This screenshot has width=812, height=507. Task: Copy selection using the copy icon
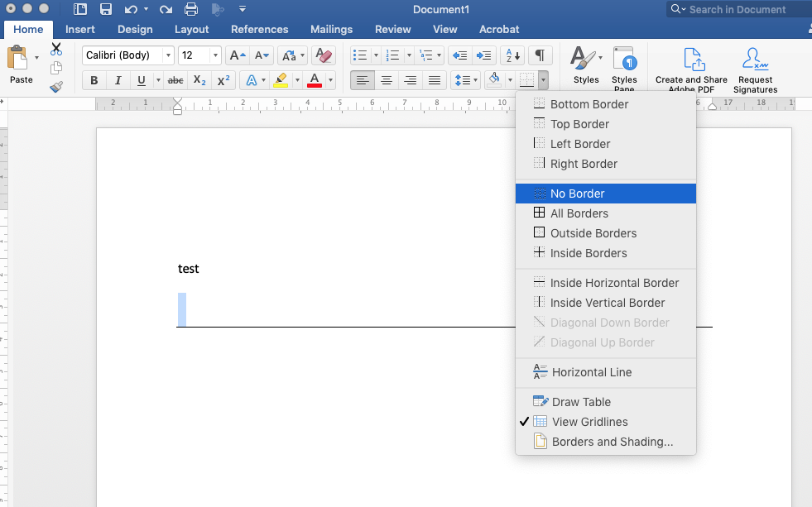pos(56,68)
